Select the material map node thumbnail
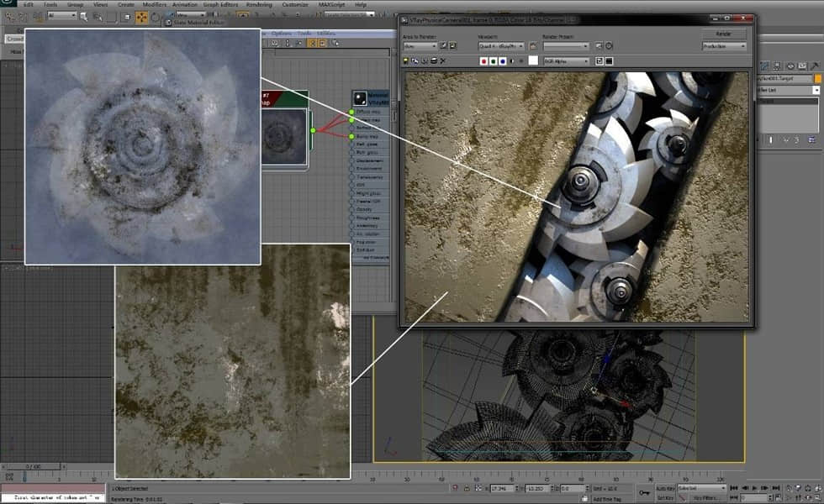 (284, 136)
